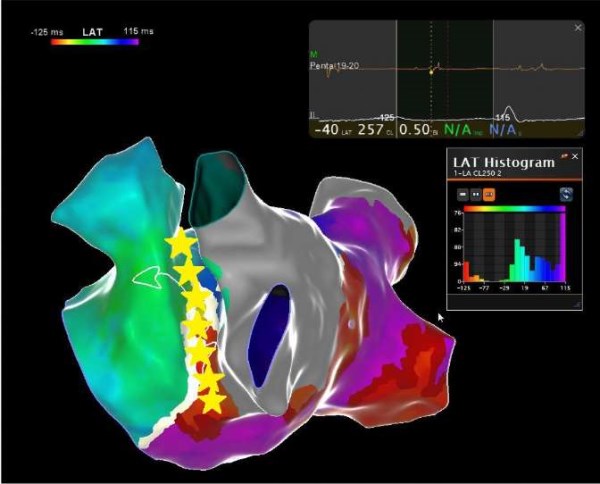Select the middle histogram view mode button

[x=477, y=195]
